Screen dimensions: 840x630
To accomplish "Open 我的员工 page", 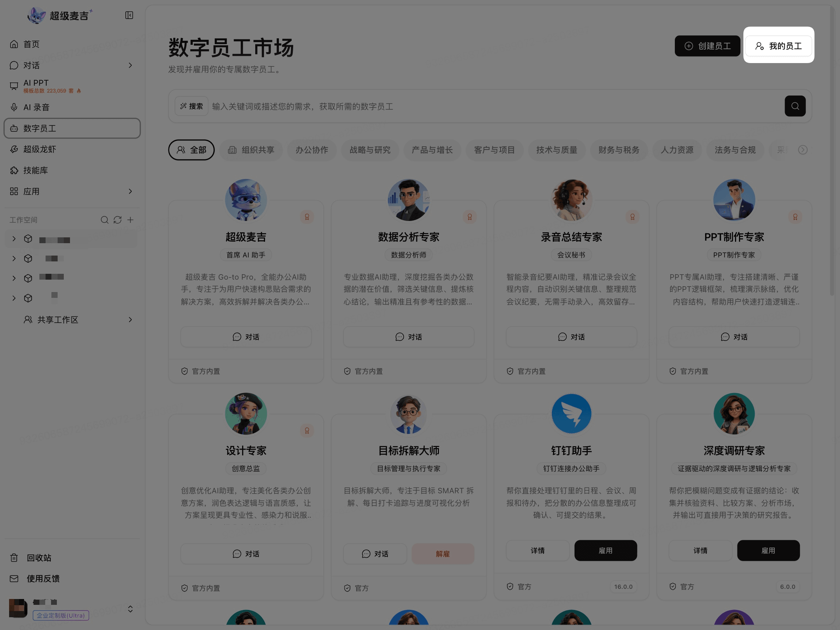I will [778, 46].
